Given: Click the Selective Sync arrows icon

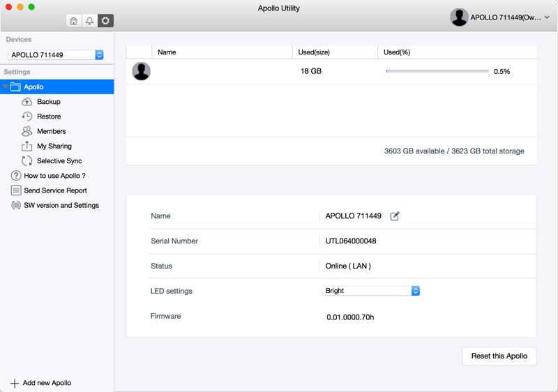Looking at the screenshot, I should (27, 161).
